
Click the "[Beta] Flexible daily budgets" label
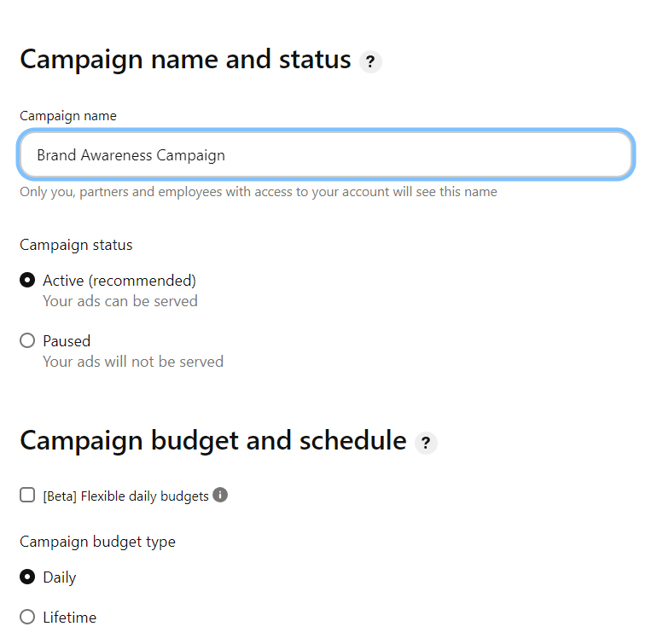125,496
